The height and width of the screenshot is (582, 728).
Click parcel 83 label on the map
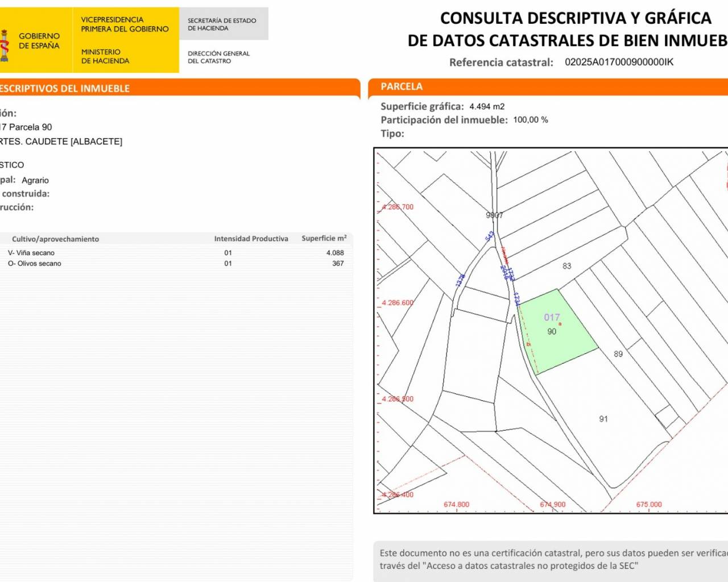pos(566,266)
